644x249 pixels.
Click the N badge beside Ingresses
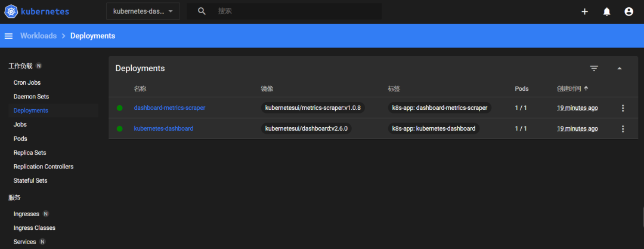coord(45,214)
